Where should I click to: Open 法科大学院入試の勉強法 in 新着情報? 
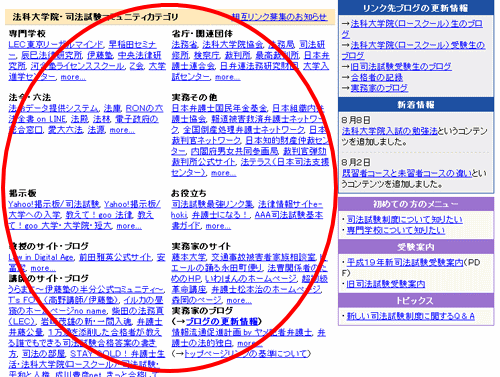[389, 131]
